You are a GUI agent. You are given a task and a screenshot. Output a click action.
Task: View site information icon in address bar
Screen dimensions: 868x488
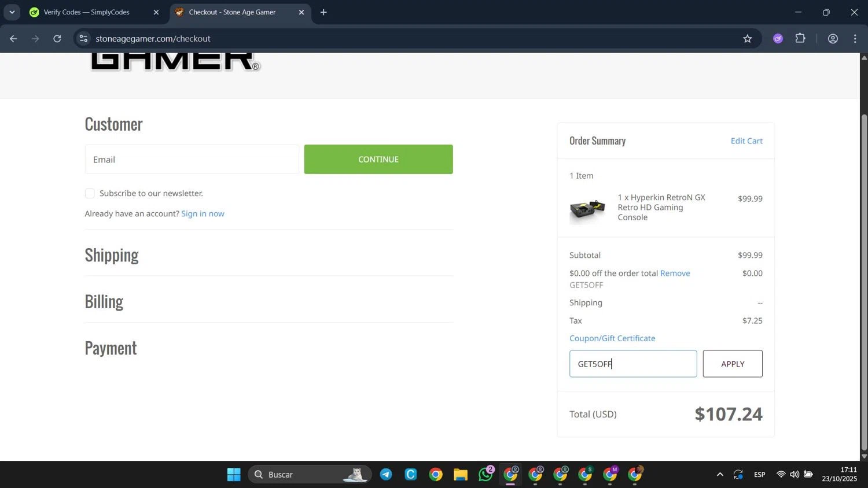(83, 39)
